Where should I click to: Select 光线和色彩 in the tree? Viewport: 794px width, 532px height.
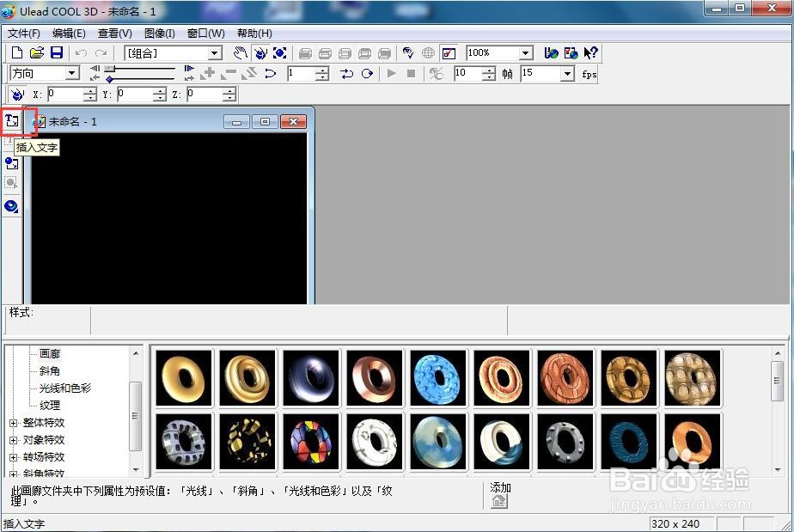[65, 388]
